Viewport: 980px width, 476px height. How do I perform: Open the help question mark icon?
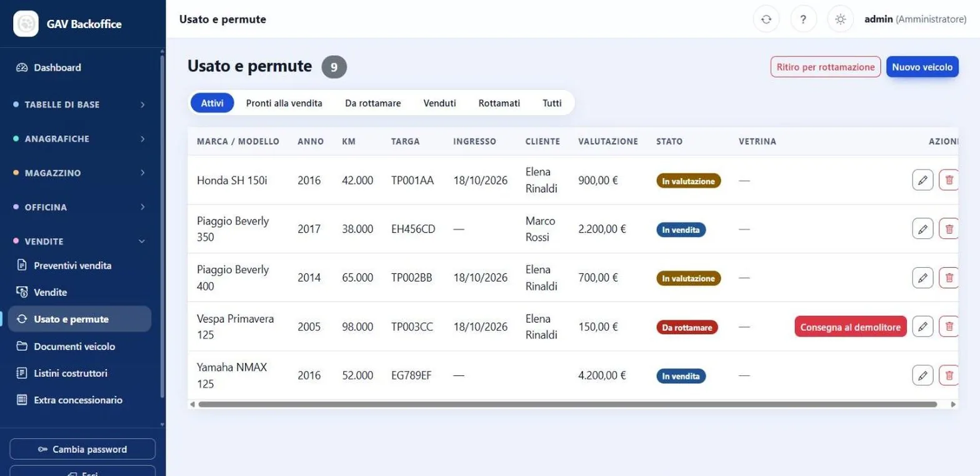(804, 19)
